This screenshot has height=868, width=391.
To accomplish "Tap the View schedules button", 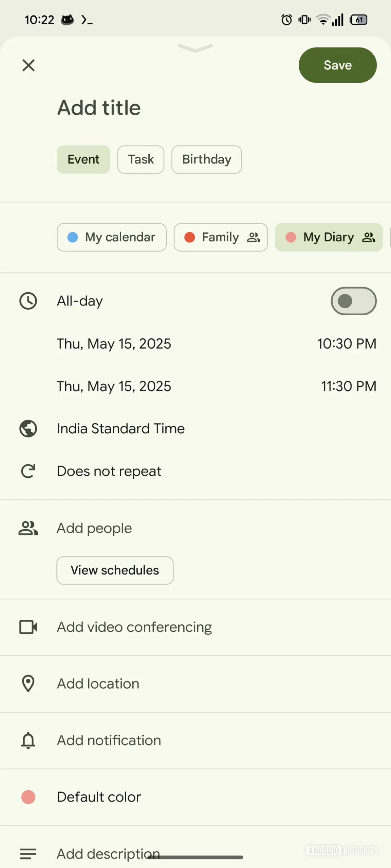I will [115, 570].
